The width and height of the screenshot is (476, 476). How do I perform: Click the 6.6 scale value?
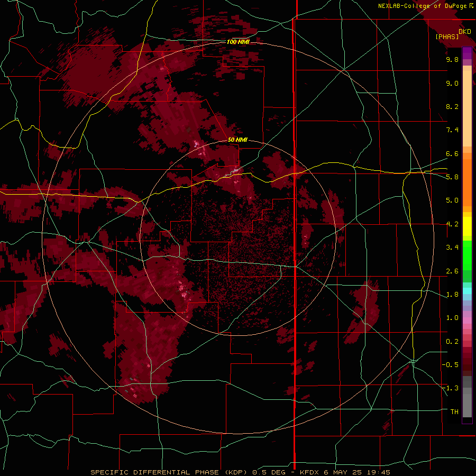tap(452, 153)
